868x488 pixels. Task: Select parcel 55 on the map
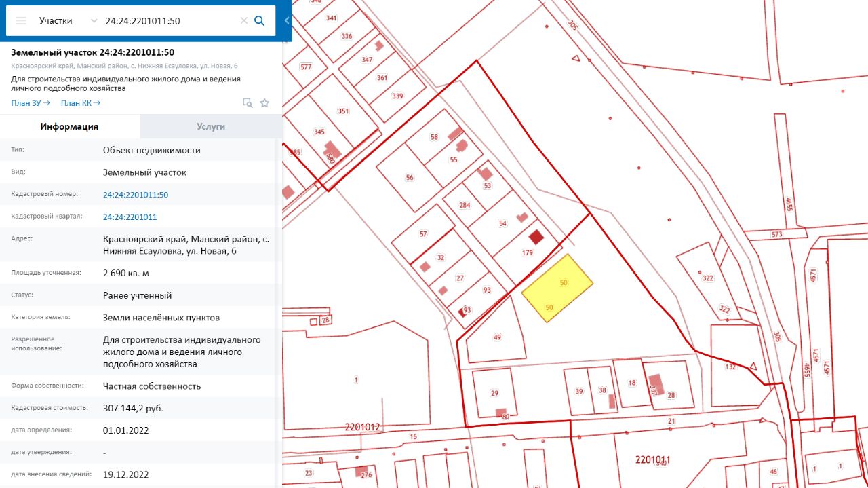454,160
